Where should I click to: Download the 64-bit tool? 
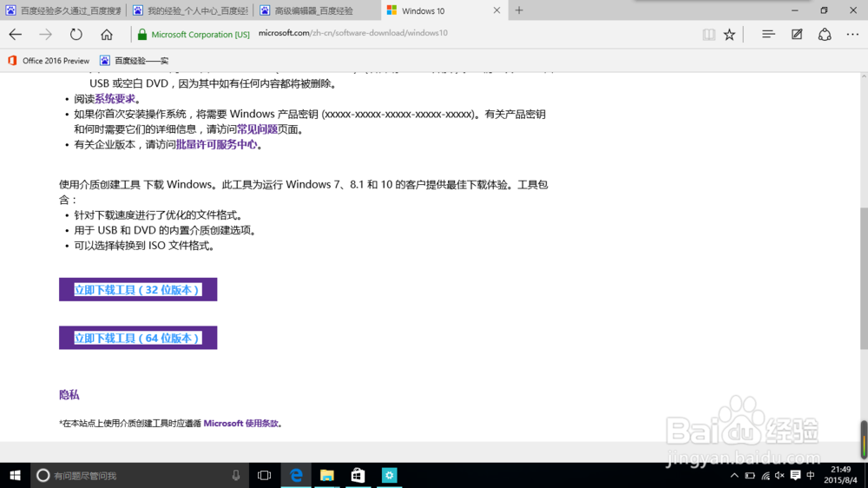tap(138, 338)
